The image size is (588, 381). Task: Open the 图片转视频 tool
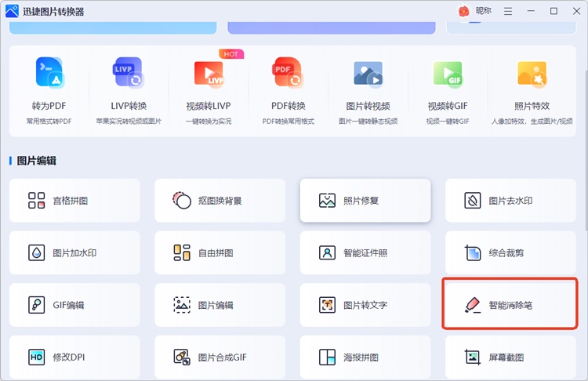point(368,91)
